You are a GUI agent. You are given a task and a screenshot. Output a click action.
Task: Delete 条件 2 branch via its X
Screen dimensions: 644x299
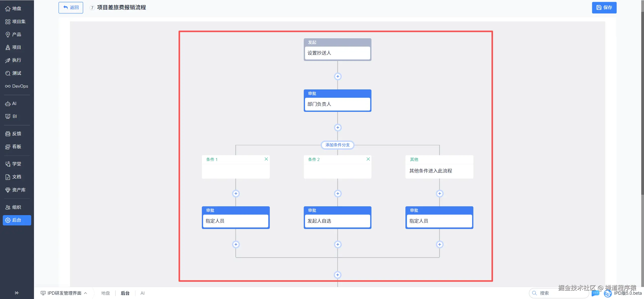368,159
